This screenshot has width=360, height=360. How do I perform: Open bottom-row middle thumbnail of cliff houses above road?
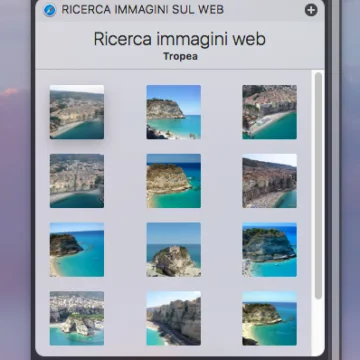[x=174, y=318]
